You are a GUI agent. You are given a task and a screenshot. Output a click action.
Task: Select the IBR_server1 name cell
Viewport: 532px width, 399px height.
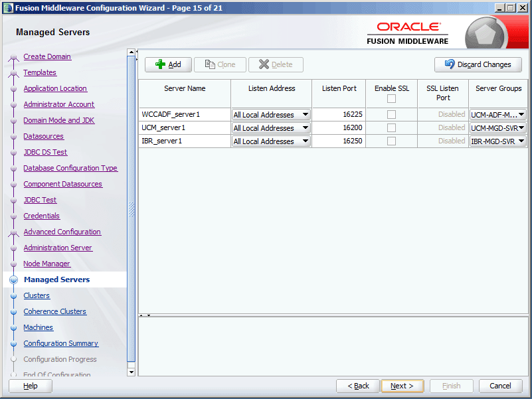185,141
